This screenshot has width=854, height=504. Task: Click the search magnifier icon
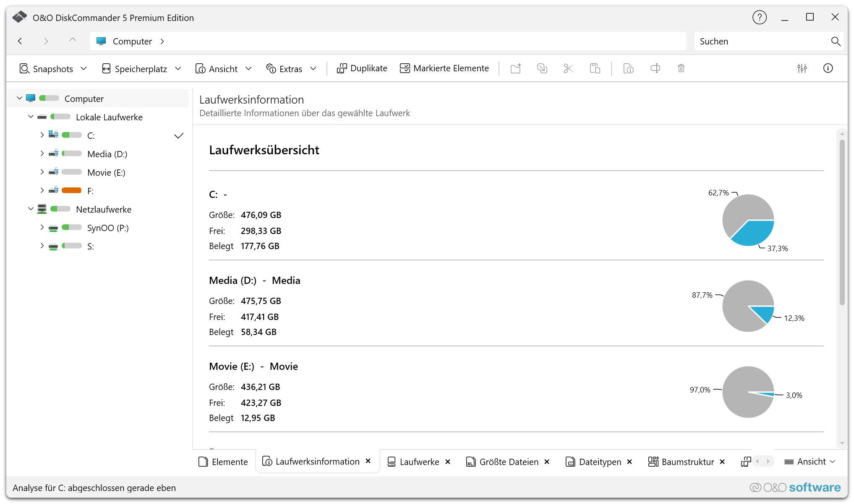pyautogui.click(x=836, y=41)
